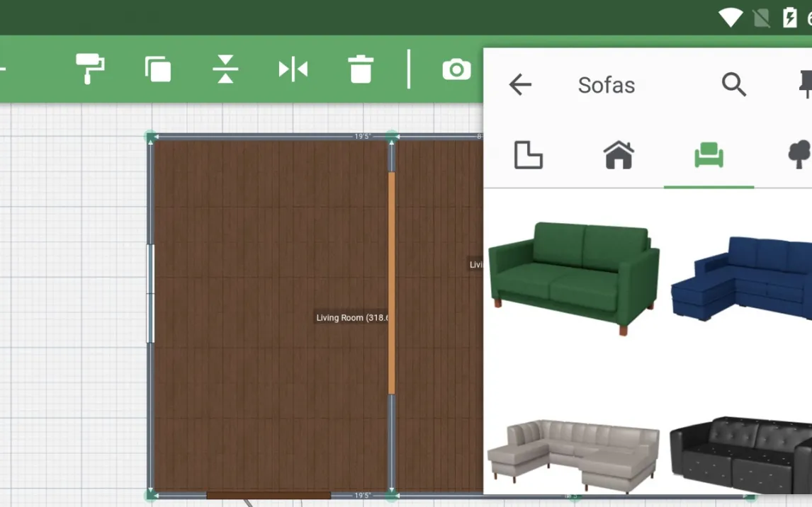
Task: Pick the black tufted leather sofa
Action: (743, 453)
